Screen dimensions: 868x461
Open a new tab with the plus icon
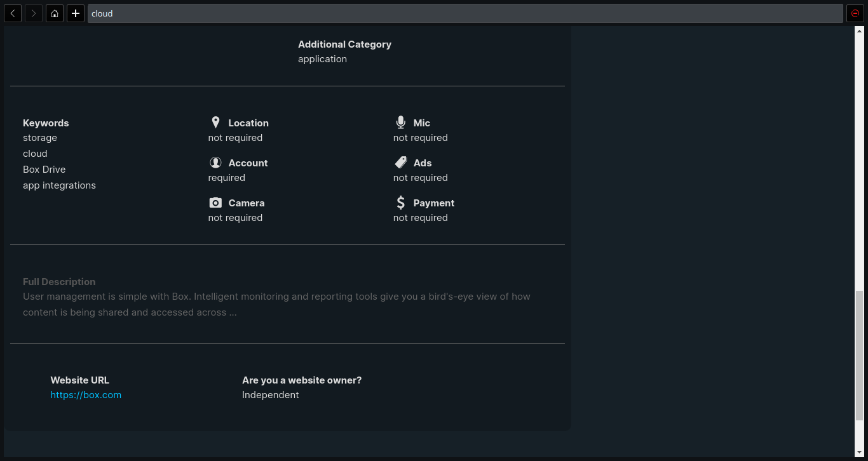point(76,13)
